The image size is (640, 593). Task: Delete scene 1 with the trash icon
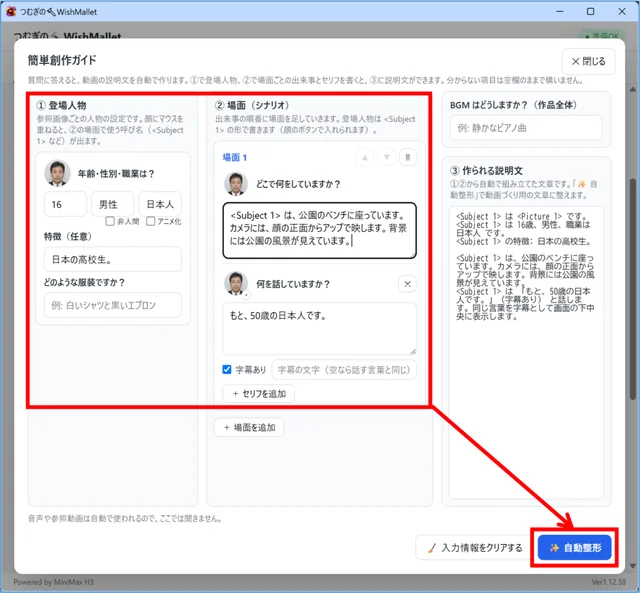click(x=407, y=157)
